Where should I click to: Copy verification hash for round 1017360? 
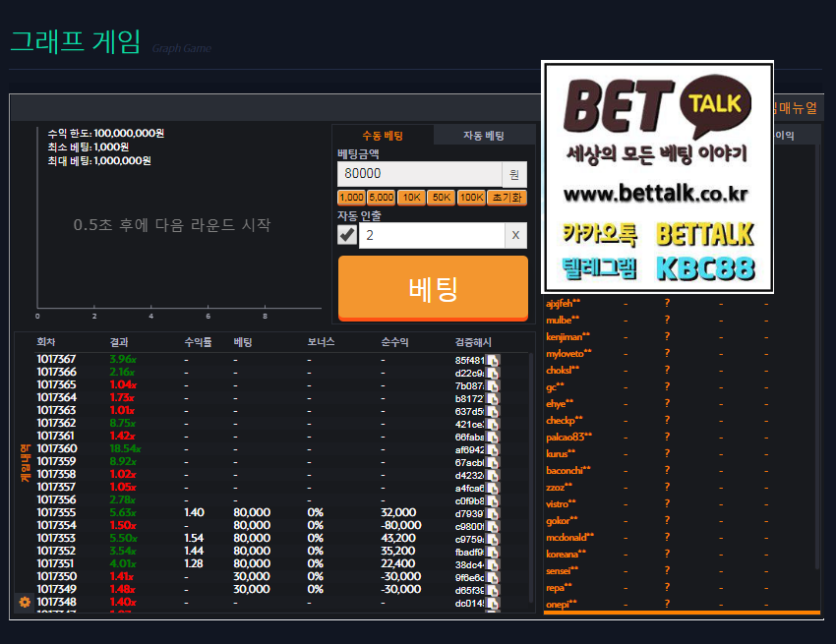(493, 450)
